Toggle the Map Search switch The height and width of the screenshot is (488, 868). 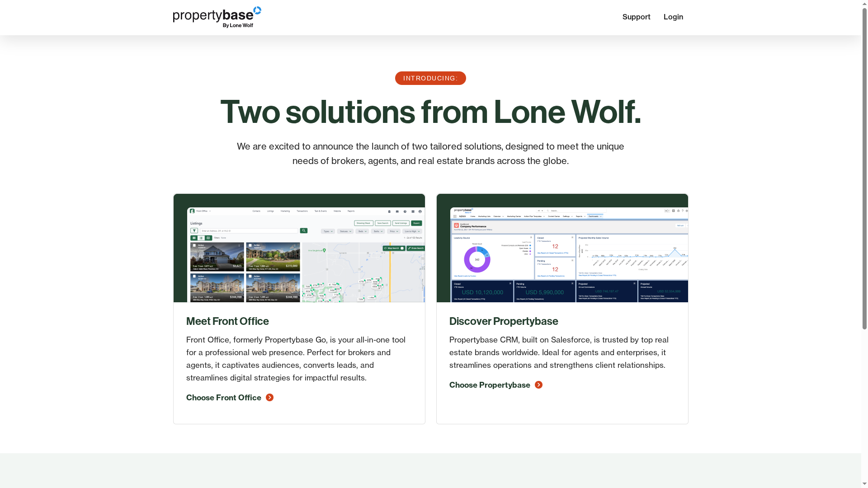[x=402, y=248]
